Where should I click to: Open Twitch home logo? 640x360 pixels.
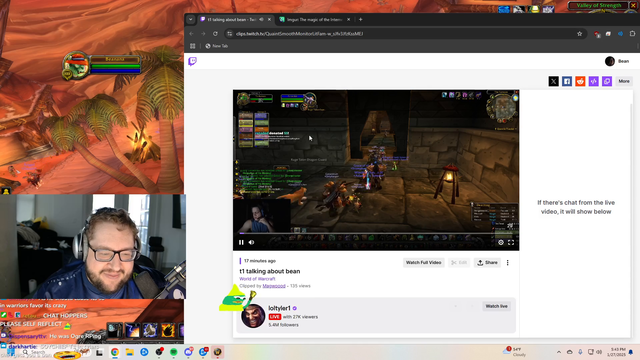[x=192, y=61]
